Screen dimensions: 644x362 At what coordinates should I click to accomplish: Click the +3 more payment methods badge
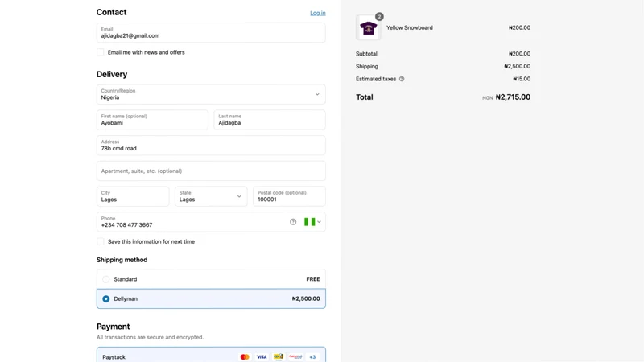[312, 357]
